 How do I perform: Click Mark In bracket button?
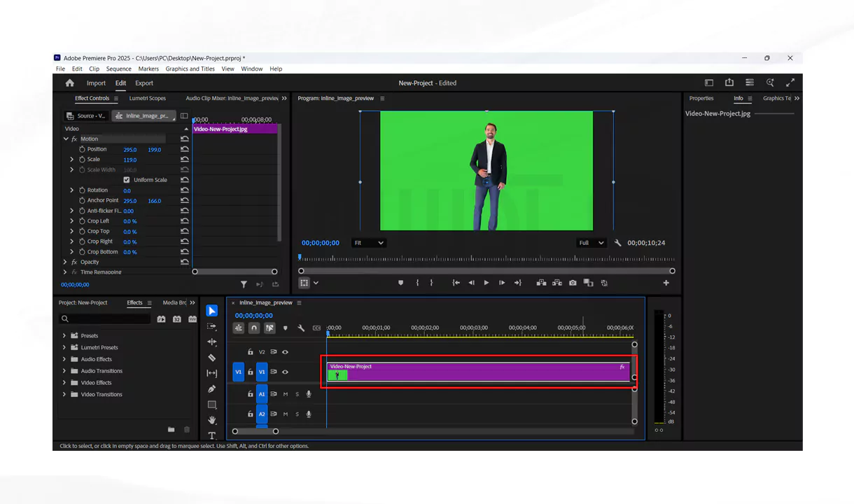417,283
